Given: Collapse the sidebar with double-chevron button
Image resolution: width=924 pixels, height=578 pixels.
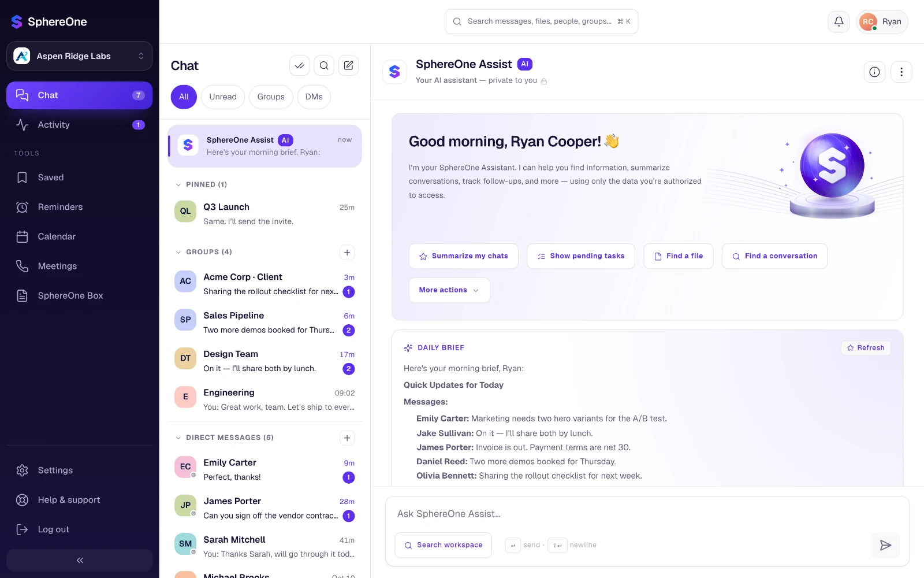Looking at the screenshot, I should click(x=80, y=560).
